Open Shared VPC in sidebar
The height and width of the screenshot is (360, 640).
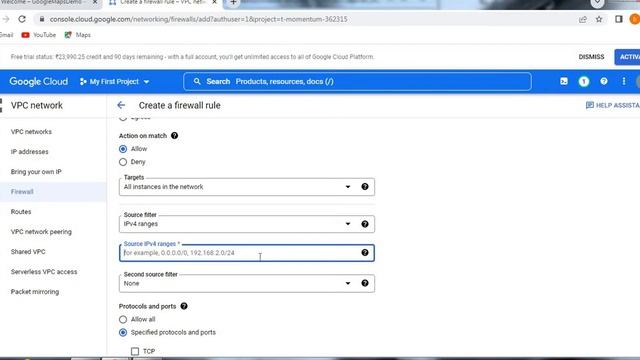pyautogui.click(x=28, y=252)
